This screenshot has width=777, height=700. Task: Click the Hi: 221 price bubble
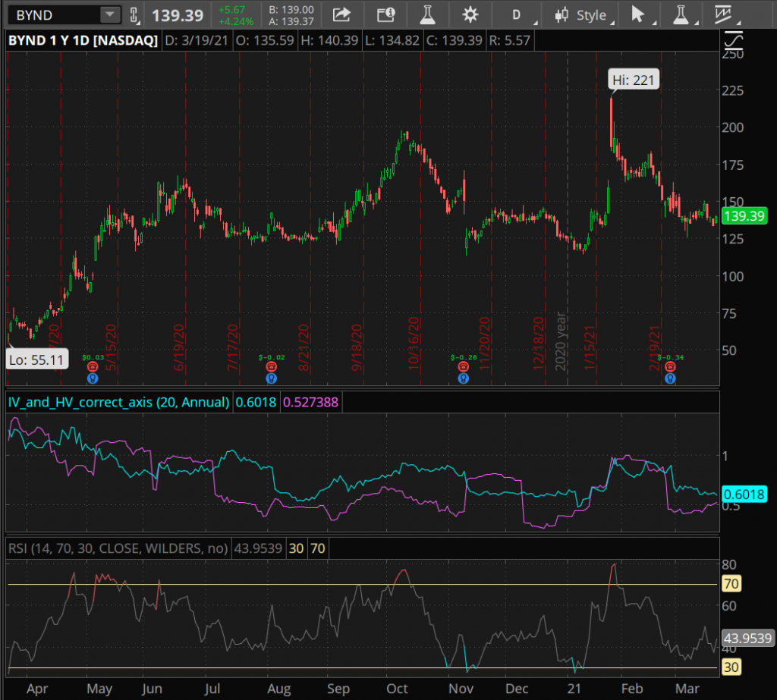pos(634,80)
